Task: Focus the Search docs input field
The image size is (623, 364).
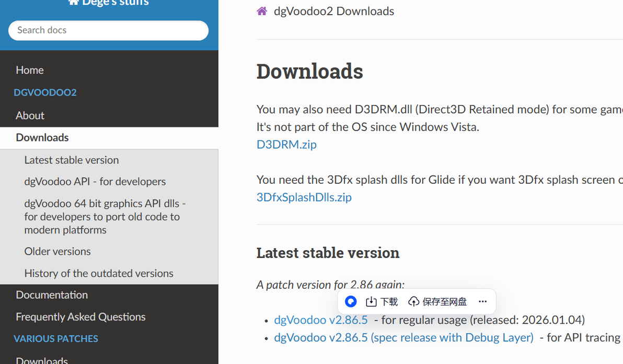Action: click(x=109, y=31)
